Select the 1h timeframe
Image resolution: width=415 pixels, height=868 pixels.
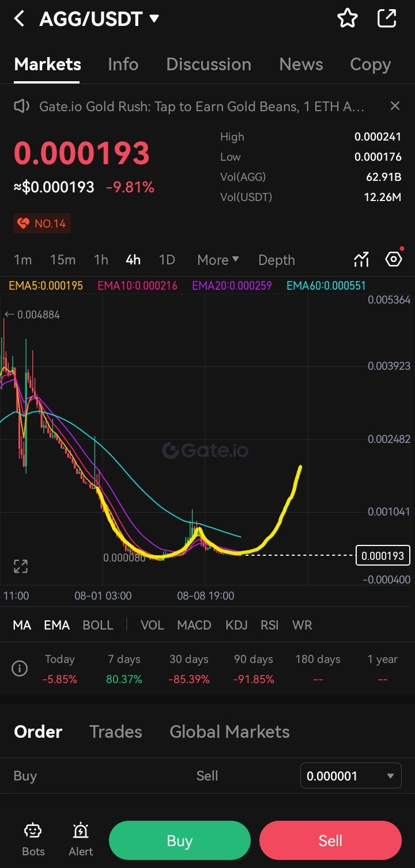tap(101, 260)
